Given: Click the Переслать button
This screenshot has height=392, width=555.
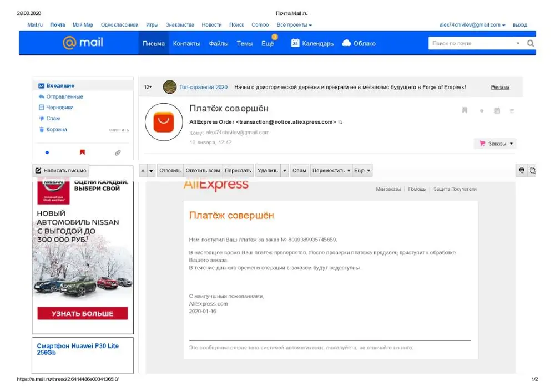Looking at the screenshot, I should [x=238, y=170].
